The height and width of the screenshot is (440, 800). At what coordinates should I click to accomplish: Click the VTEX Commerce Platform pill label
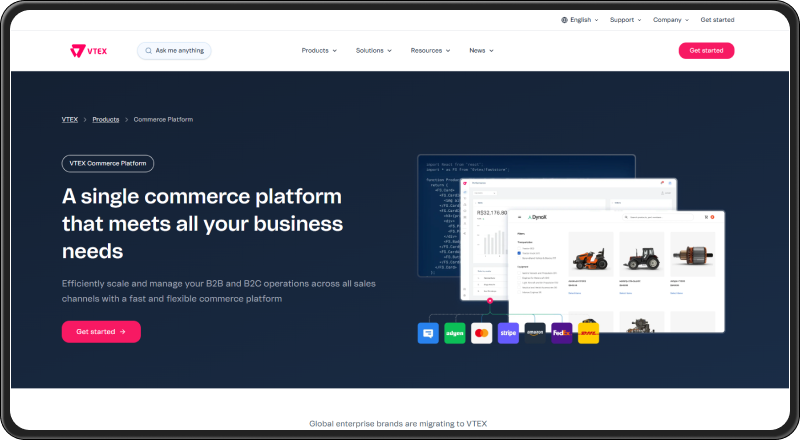point(108,163)
